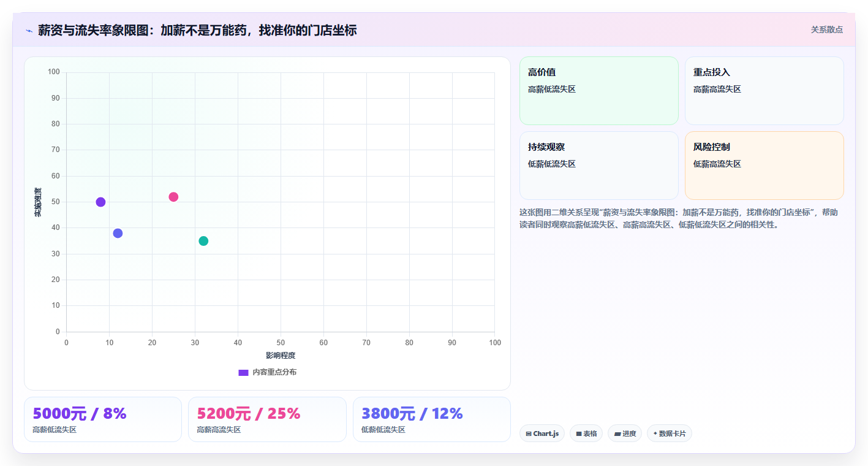This screenshot has width=868, height=466.
Task: Click the 低薪低流失区 caption under 3800元 card
Action: pyautogui.click(x=383, y=430)
